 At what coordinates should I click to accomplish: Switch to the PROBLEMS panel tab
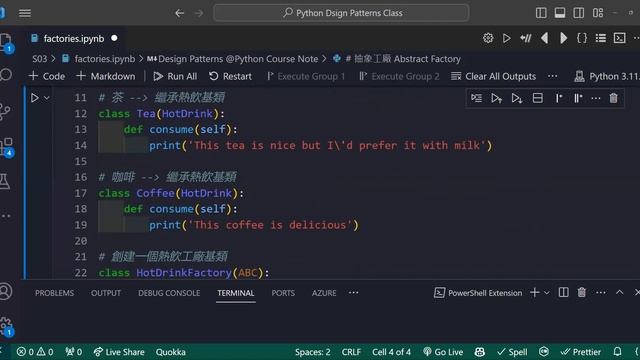tap(54, 293)
